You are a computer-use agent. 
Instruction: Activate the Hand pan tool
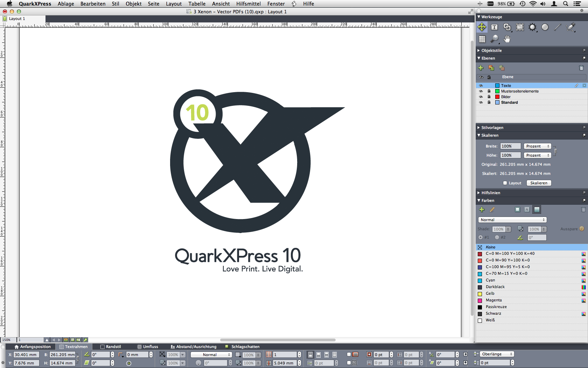pos(507,39)
